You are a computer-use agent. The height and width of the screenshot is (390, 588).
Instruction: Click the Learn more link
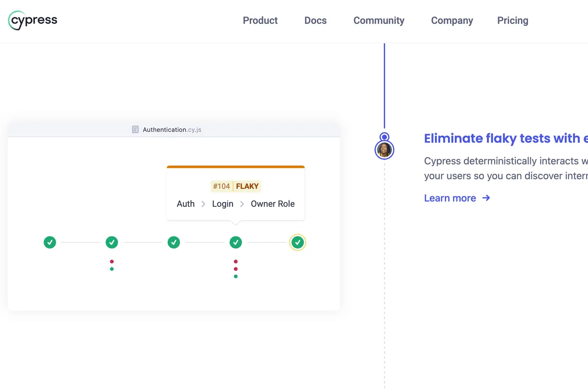450,198
